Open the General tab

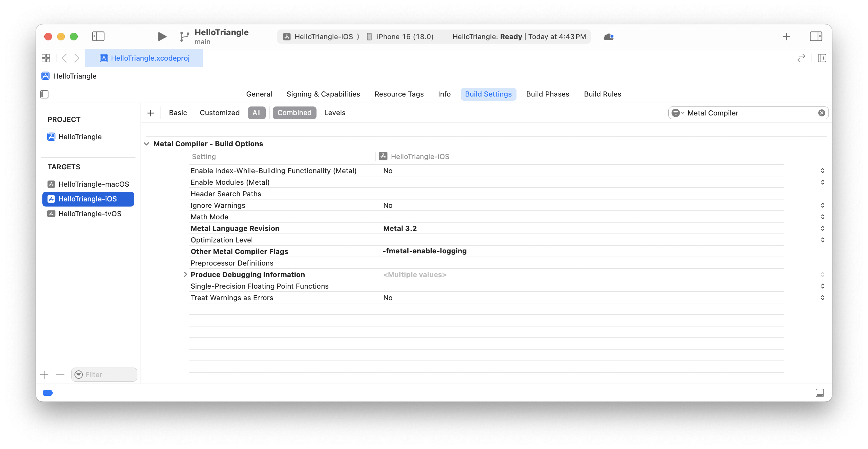coord(259,94)
